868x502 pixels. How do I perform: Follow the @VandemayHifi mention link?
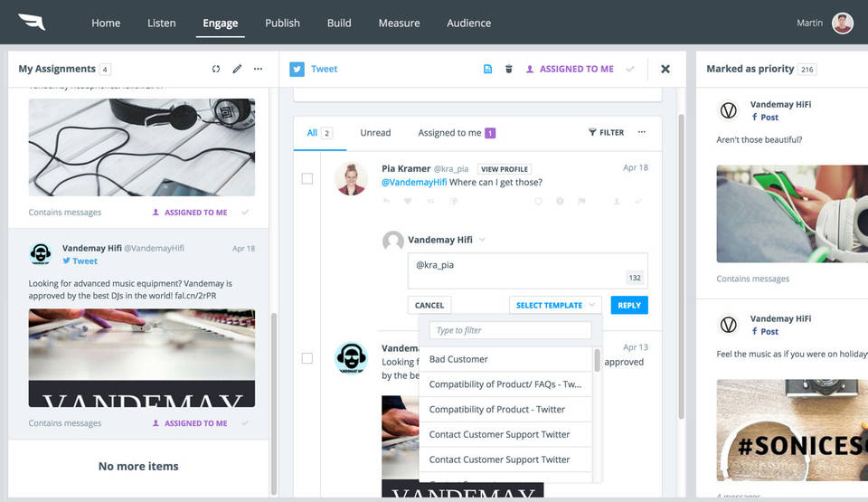[414, 183]
